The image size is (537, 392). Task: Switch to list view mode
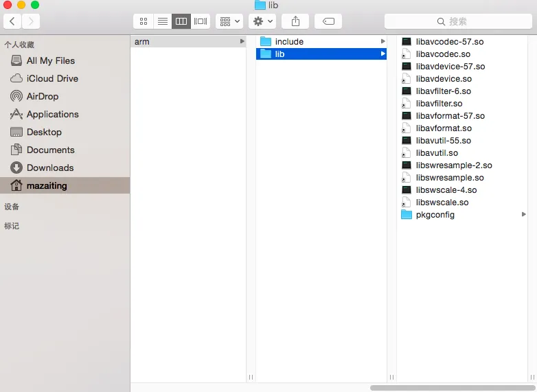coord(162,21)
